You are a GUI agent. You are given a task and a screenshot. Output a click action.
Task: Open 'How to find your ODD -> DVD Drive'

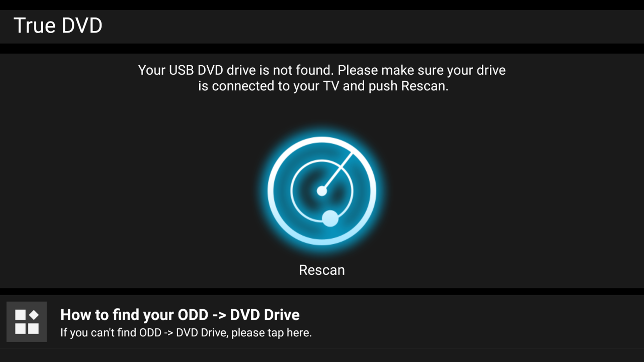pos(180,315)
